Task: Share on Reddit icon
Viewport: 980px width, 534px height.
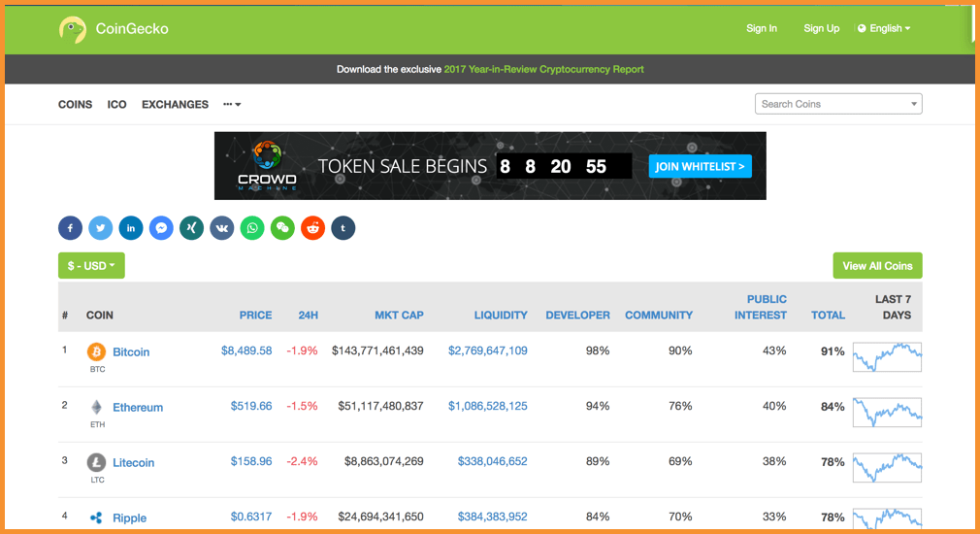Action: tap(313, 228)
